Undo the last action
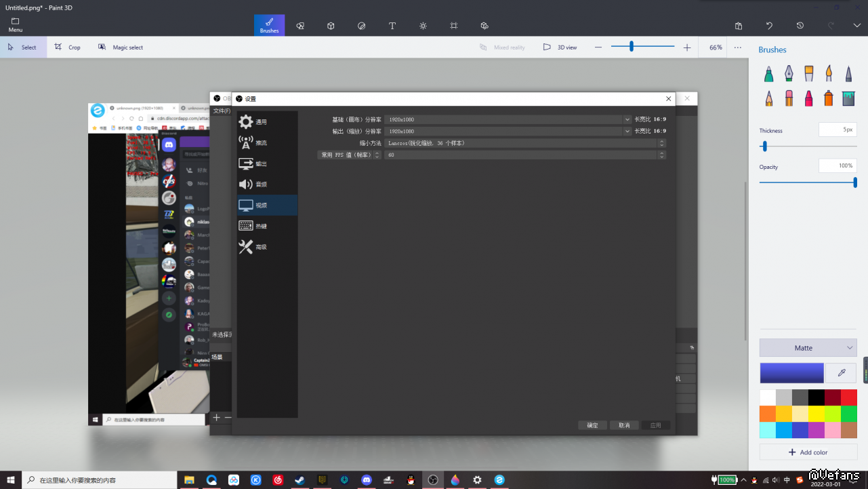The height and width of the screenshot is (489, 868). point(769,26)
